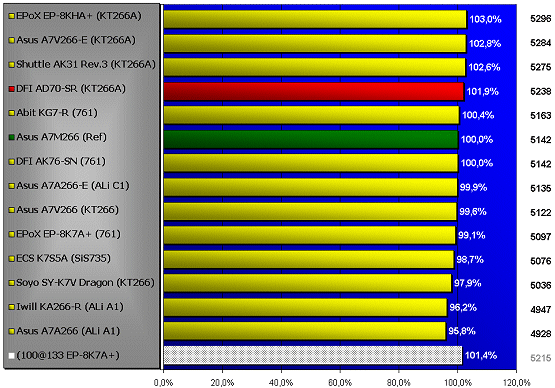Click the 99,6% percentage label

click(x=473, y=212)
